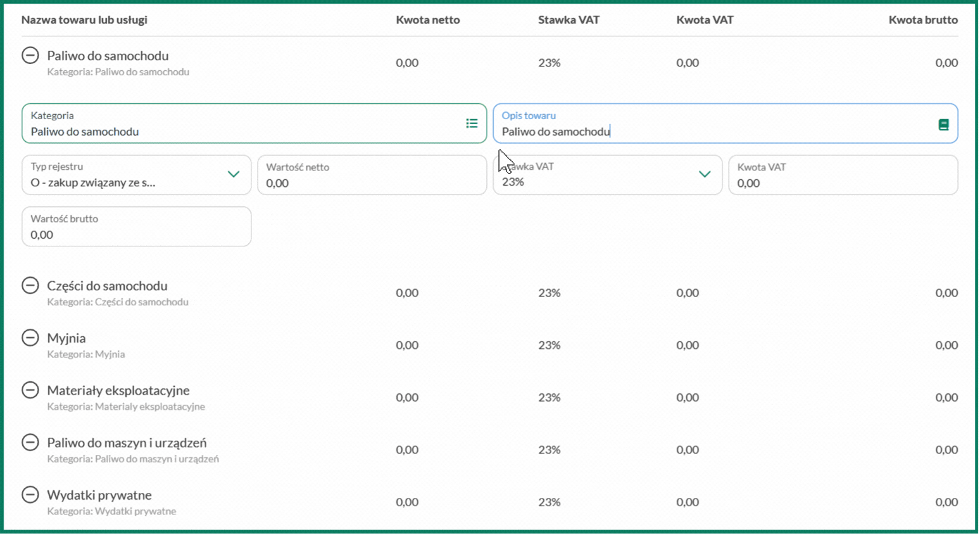Screen dimensions: 980x534
Task: Click the Kwota VAT input field
Action: tap(843, 175)
